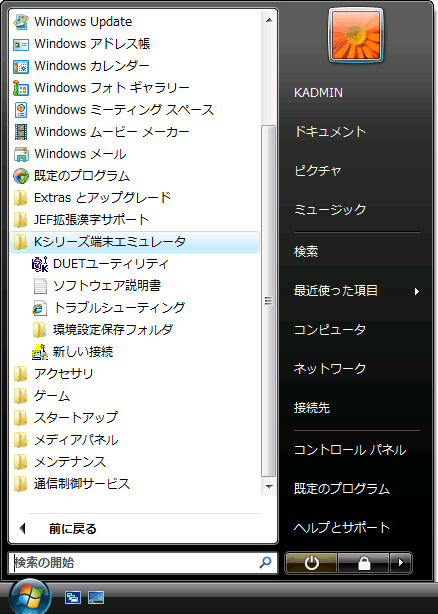This screenshot has height=614, width=438.
Task: Open コントロール パネル
Action: pos(350,450)
